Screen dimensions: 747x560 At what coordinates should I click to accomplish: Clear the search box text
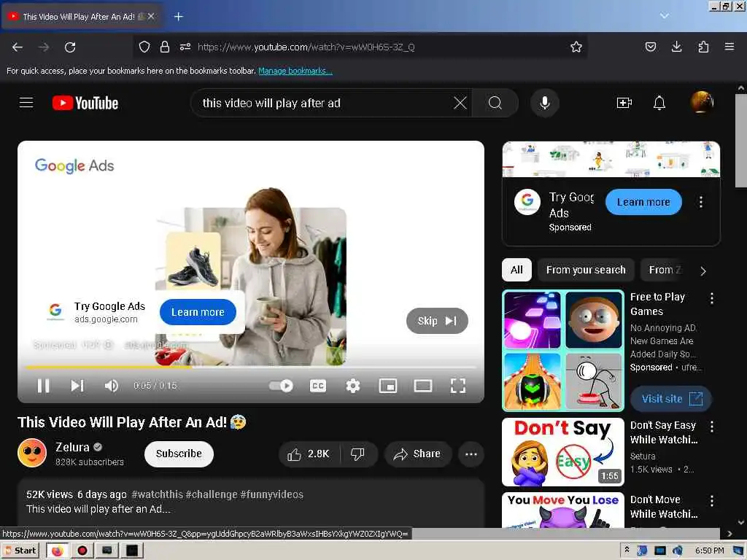pos(460,103)
